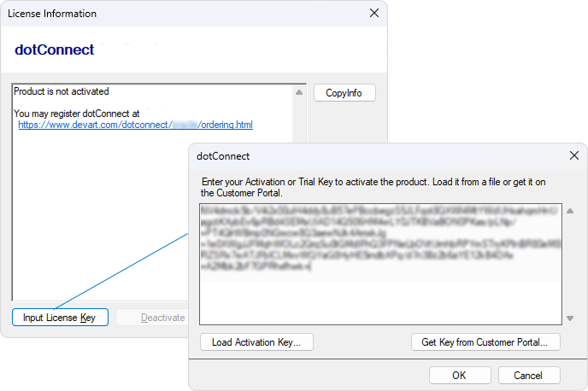Viewport: 588px width, 391px height.
Task: Close the dotConnect activation dialog
Action: pyautogui.click(x=573, y=156)
